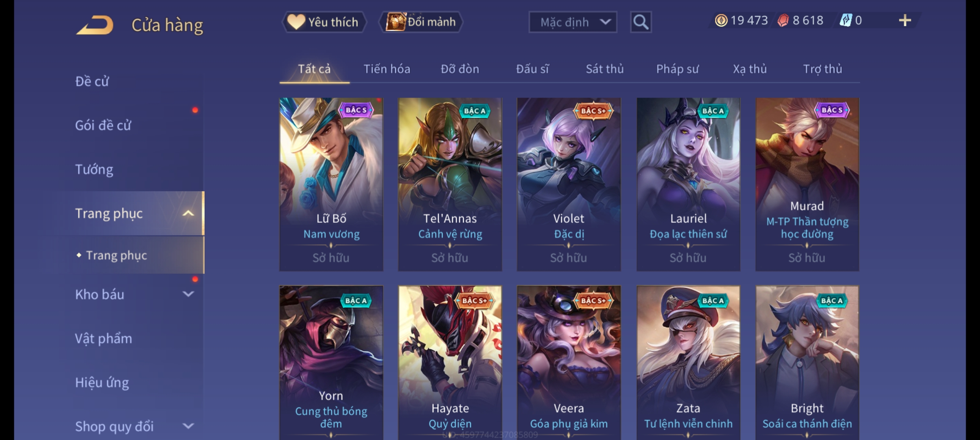Tap the golden back arrow icon
The height and width of the screenshot is (440, 980).
94,25
